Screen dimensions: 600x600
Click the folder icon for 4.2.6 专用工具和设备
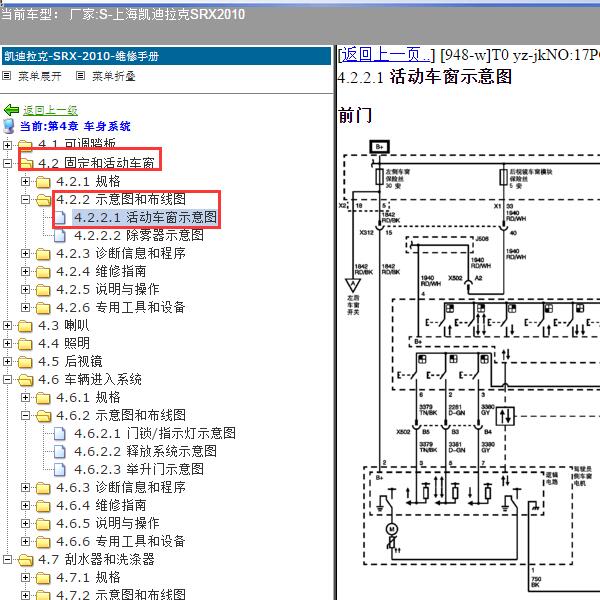tap(43, 308)
